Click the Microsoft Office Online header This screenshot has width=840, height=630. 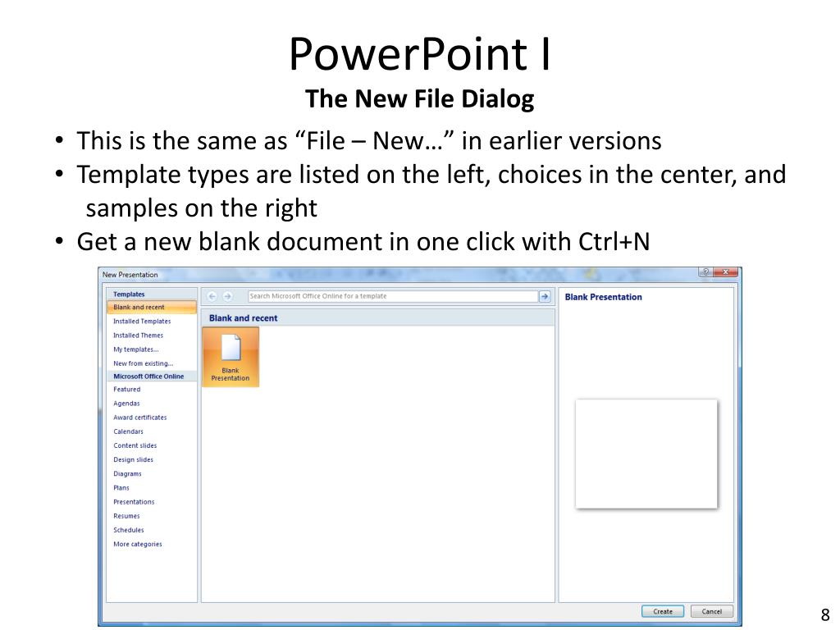(x=152, y=377)
